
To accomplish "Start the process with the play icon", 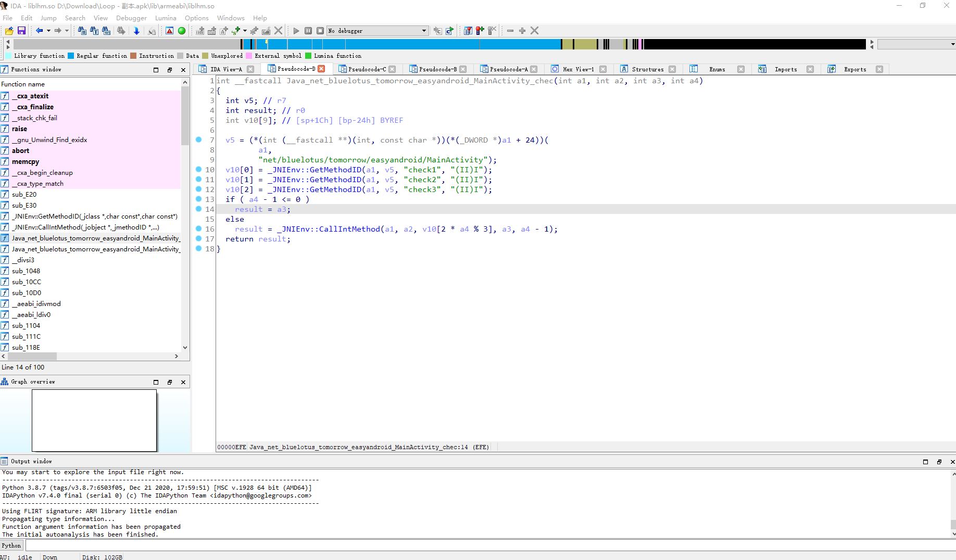I will coord(296,31).
